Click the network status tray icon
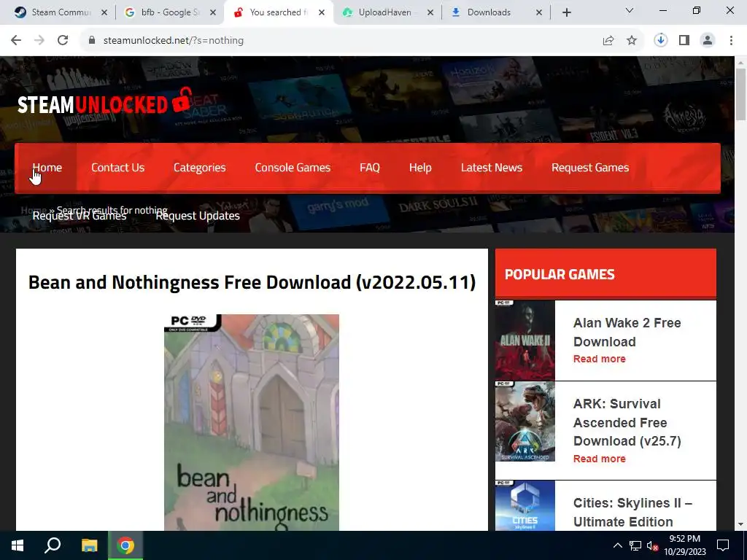 pos(635,545)
